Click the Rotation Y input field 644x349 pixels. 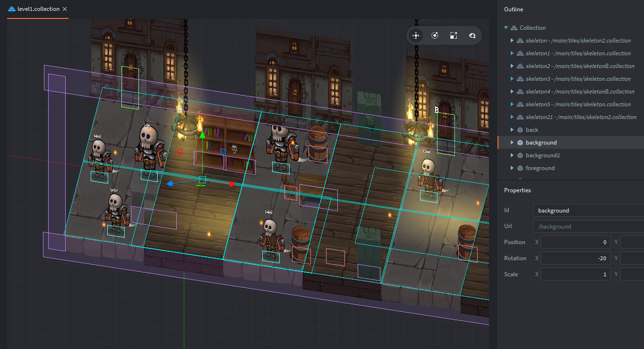tap(632, 258)
